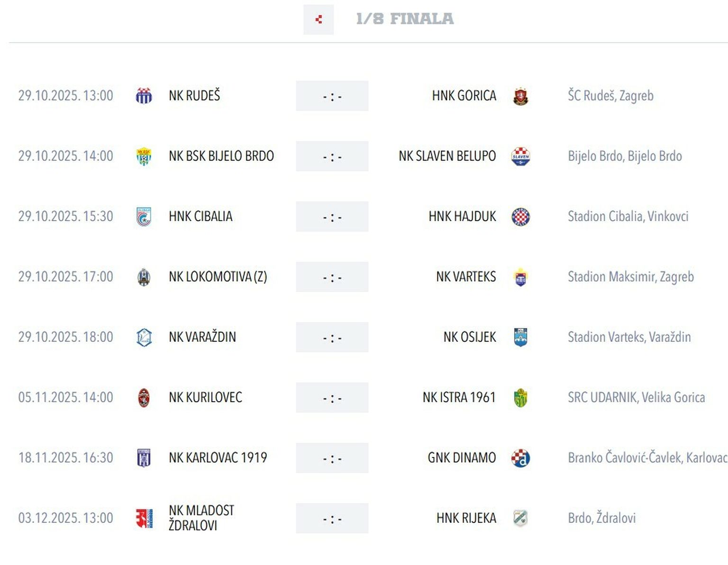
Task: Open the Rudeš vs Gorica score box
Action: pyautogui.click(x=332, y=96)
